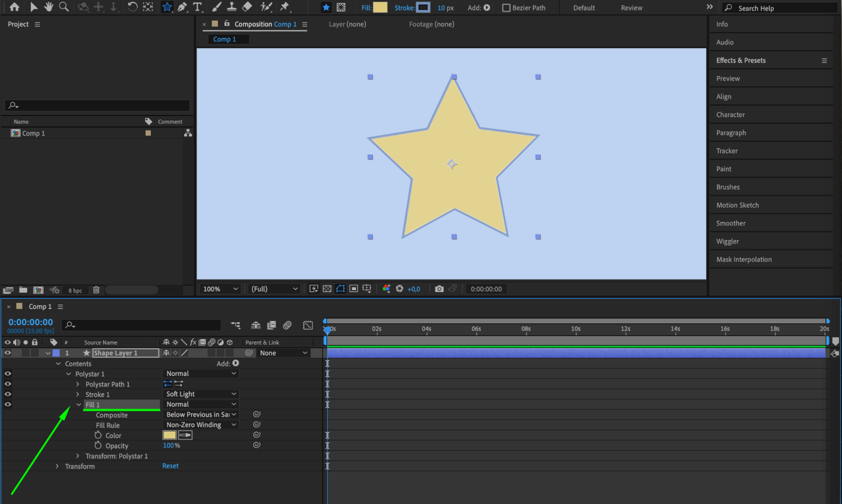
Task: Switch to the Review workspace
Action: (x=631, y=8)
